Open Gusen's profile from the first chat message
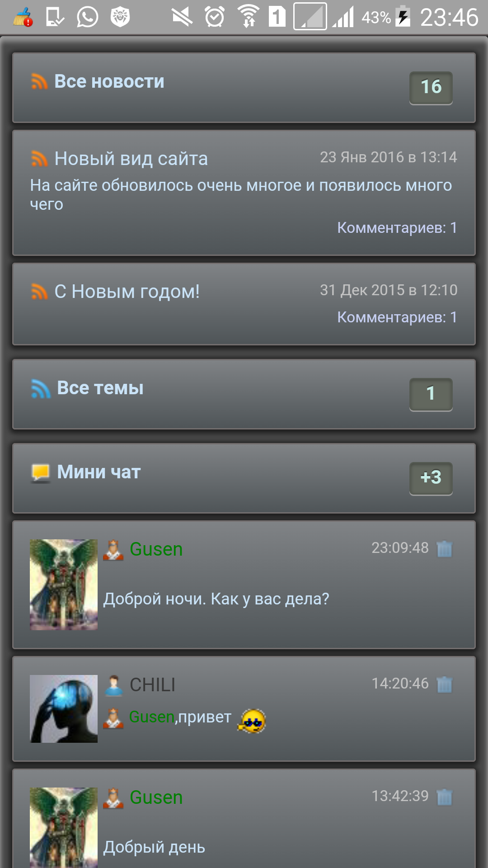 click(156, 549)
